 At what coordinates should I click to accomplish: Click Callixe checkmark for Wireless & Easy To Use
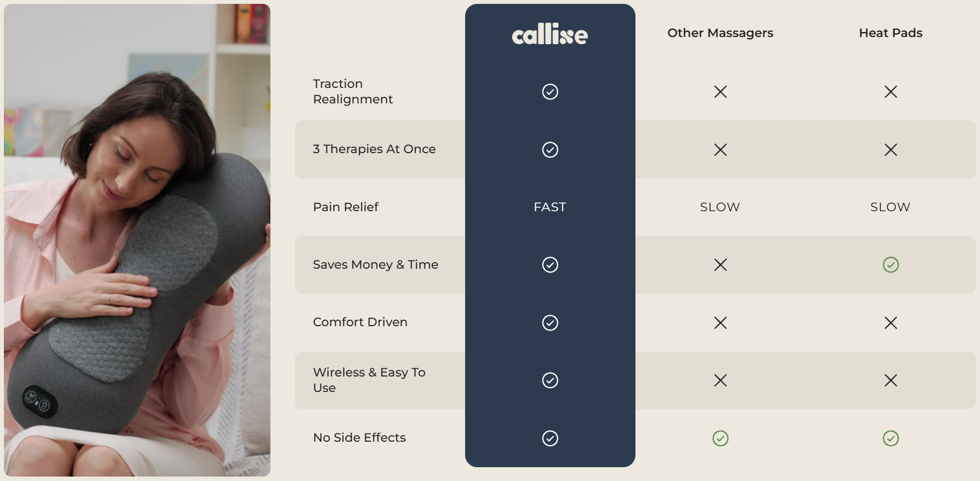(550, 380)
